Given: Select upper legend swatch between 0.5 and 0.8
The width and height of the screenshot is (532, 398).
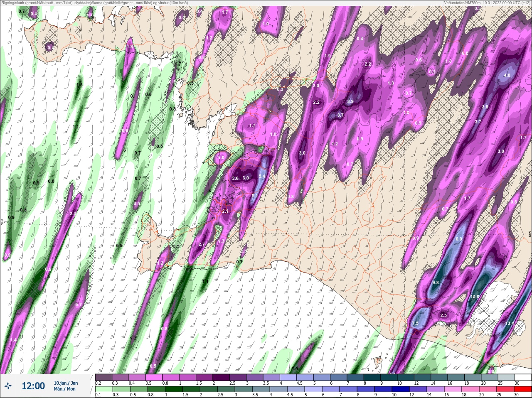Looking at the screenshot, I should pos(155,377).
